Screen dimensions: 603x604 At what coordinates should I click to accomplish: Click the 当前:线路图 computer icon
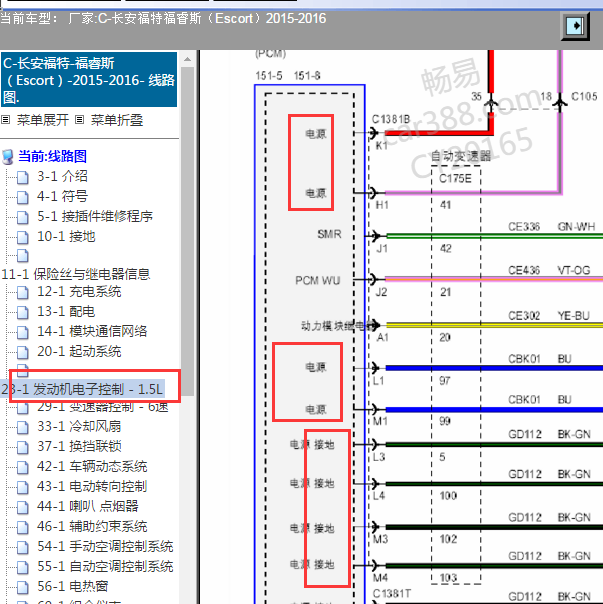point(8,157)
